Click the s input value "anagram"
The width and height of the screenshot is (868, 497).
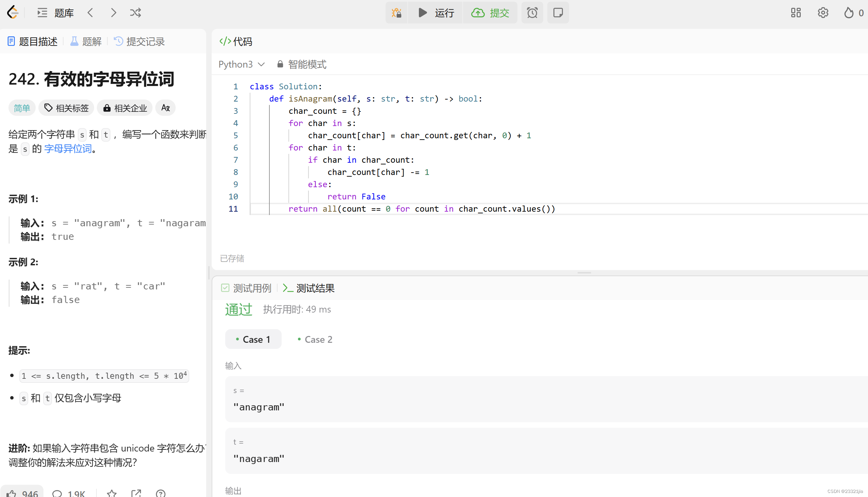point(259,407)
